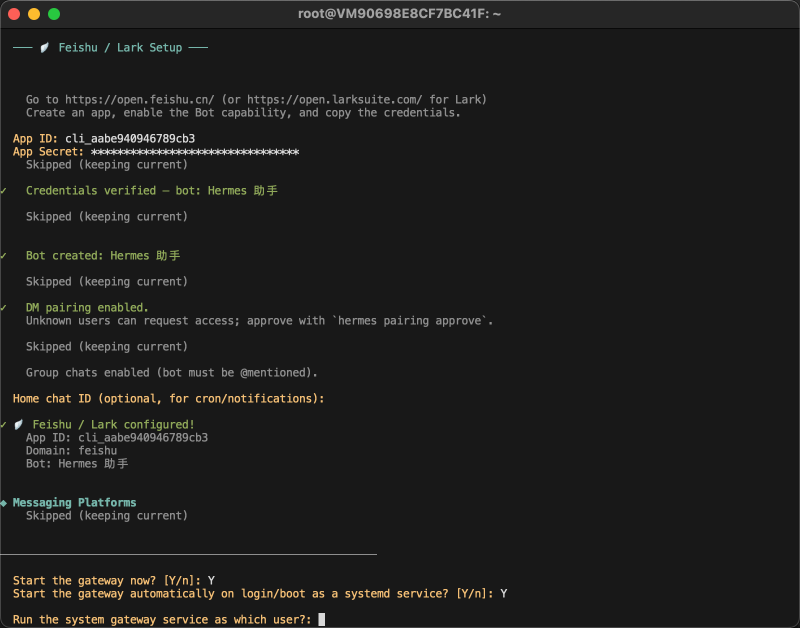
Task: Click the 'hermes pairing approve' command text
Action: [x=410, y=321]
